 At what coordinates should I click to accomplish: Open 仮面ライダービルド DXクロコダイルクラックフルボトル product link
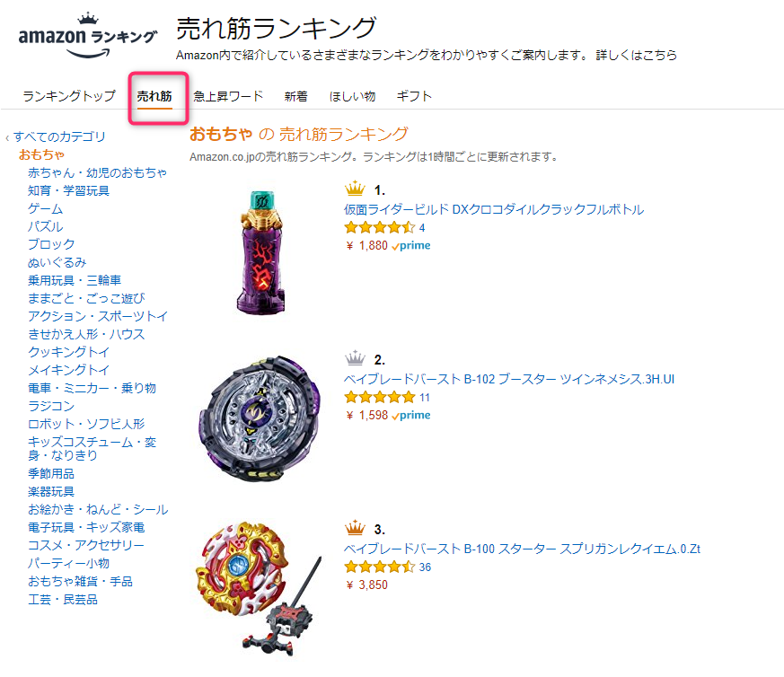tap(494, 209)
